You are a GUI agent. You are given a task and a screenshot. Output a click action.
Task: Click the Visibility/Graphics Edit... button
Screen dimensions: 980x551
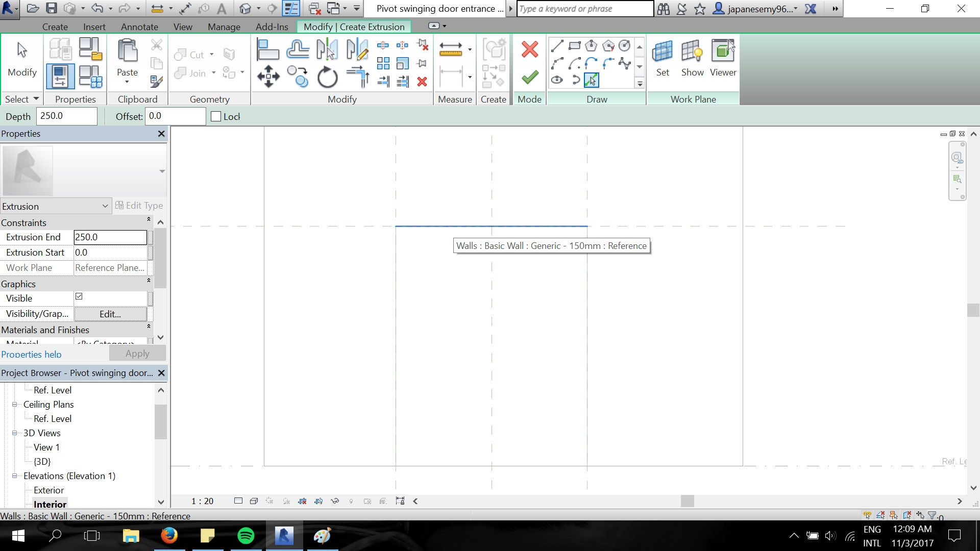110,314
